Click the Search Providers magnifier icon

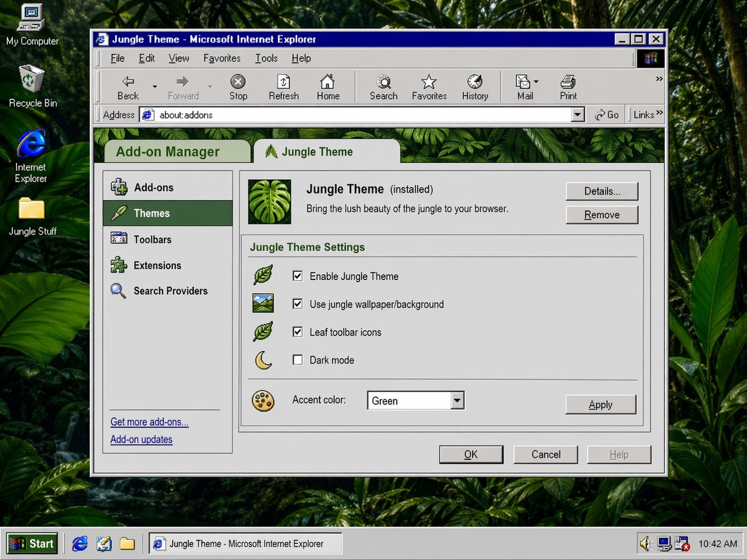[118, 291]
